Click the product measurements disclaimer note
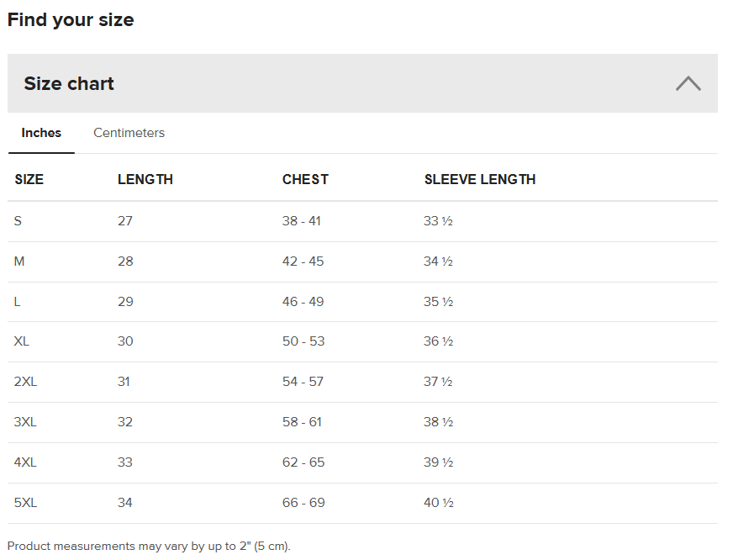The height and width of the screenshot is (560, 733). point(149,547)
